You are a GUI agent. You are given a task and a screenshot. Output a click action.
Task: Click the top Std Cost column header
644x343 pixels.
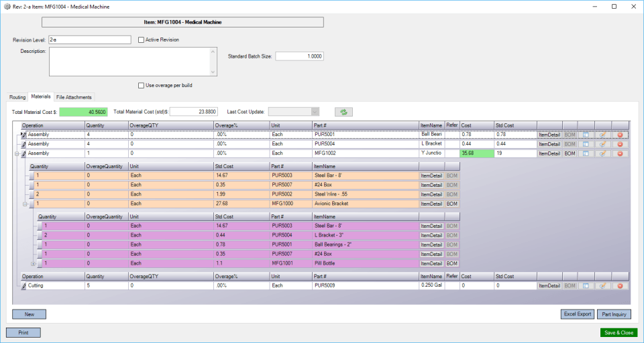[x=515, y=125]
